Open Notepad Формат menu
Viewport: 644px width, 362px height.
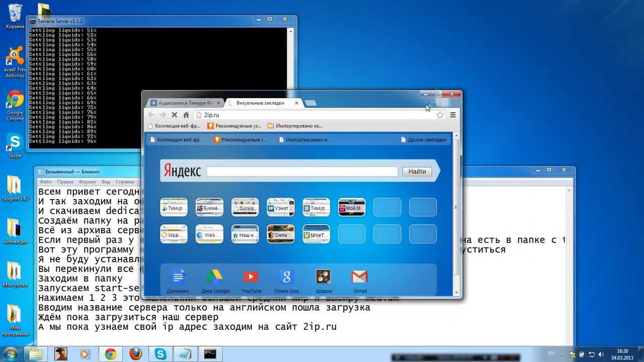click(x=88, y=182)
